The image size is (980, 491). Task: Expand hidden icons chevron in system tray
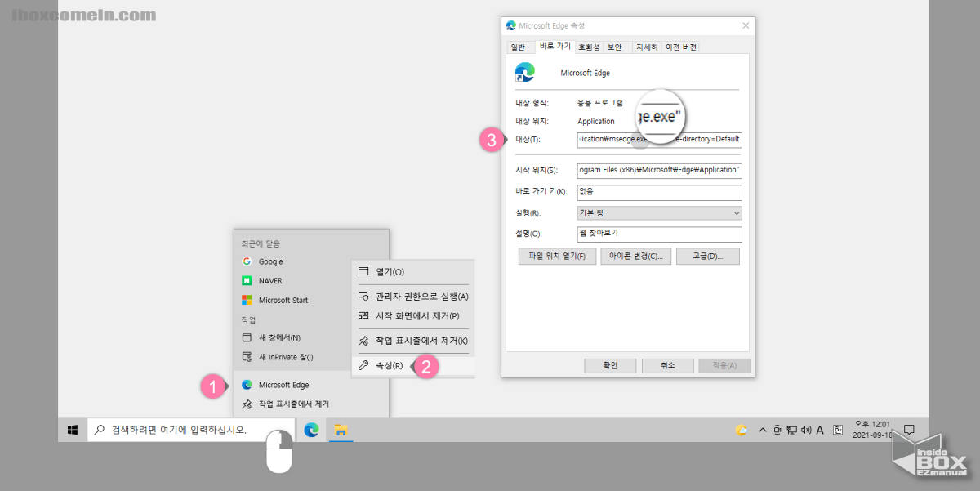coord(762,429)
